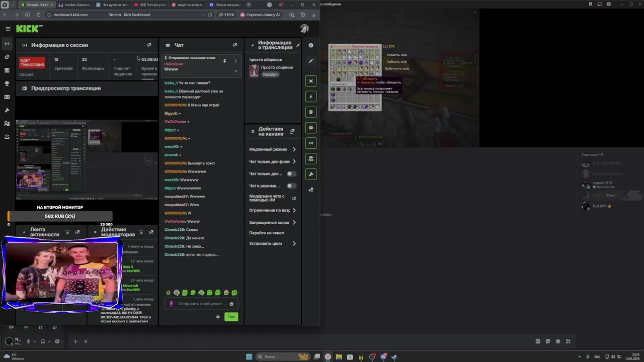The image size is (644, 362).
Task: Open the link icon in Kick left sidebar
Action: pos(7,57)
